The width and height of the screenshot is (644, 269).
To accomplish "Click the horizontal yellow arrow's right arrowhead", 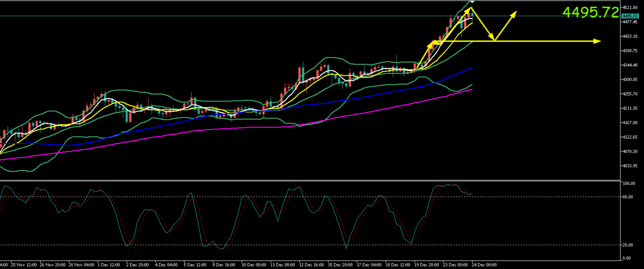I will pyautogui.click(x=597, y=41).
